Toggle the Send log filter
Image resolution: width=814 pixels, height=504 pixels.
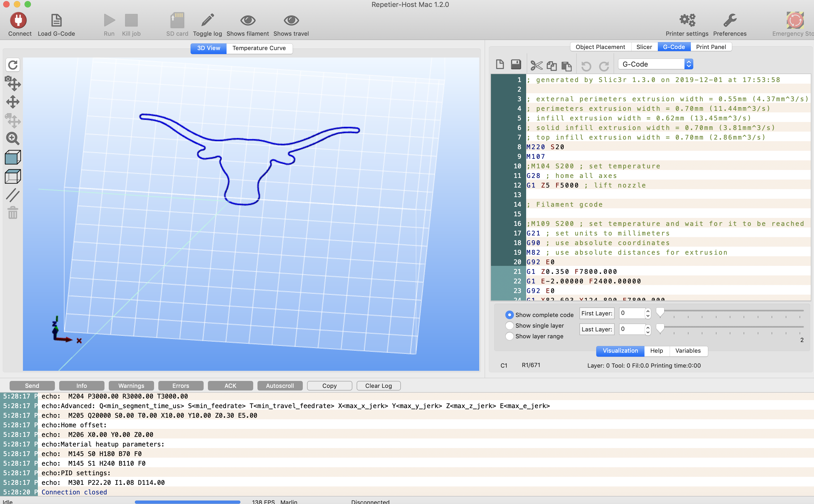32,386
